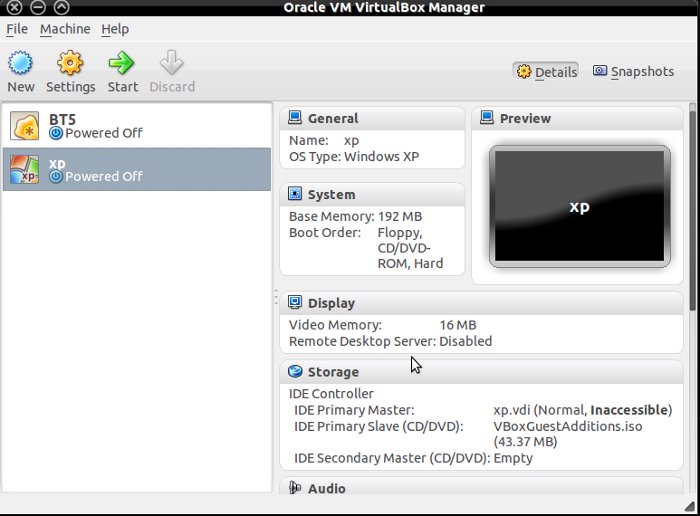Click the 'xp.vdi (Normal, Inaccessible)' text

(583, 410)
